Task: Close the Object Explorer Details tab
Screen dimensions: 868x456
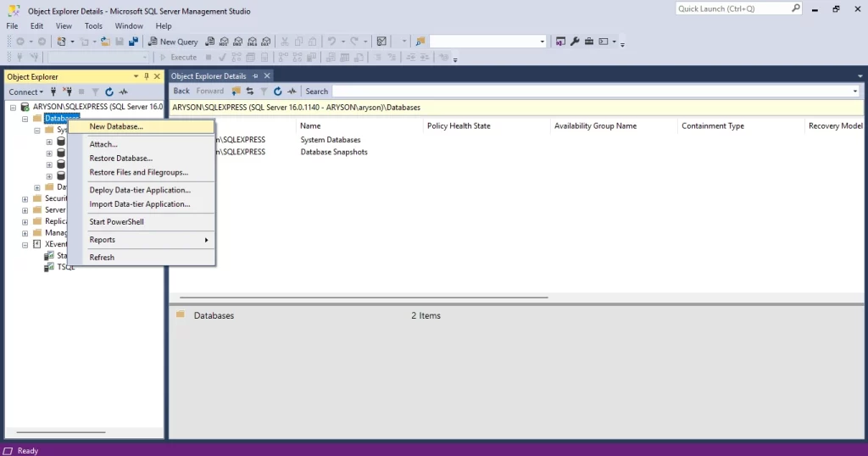Action: pyautogui.click(x=267, y=75)
